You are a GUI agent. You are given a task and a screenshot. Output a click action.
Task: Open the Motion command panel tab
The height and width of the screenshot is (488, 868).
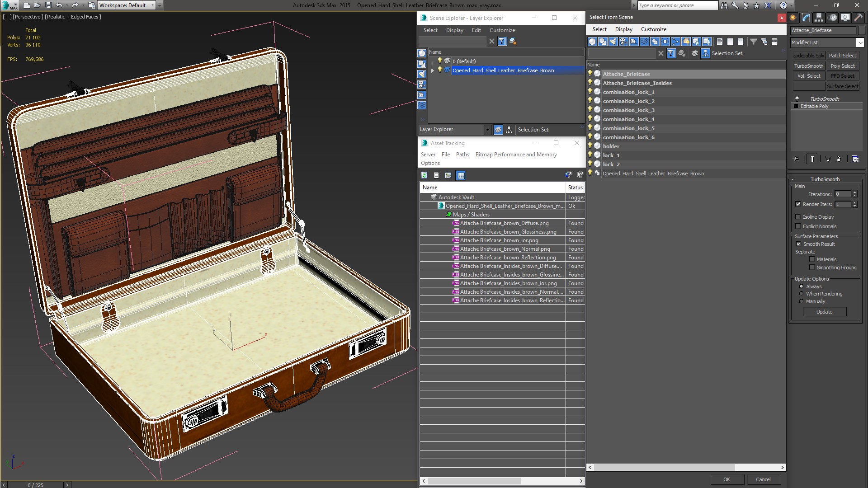click(833, 18)
